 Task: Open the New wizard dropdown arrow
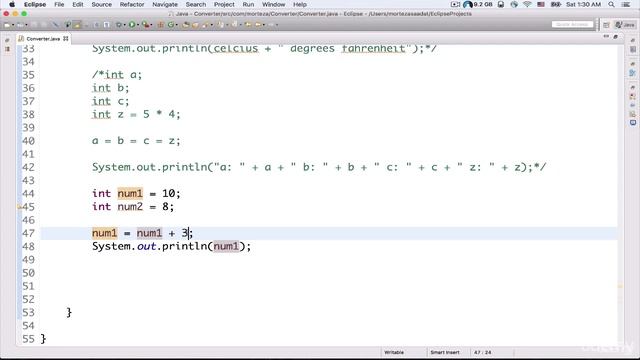13,25
